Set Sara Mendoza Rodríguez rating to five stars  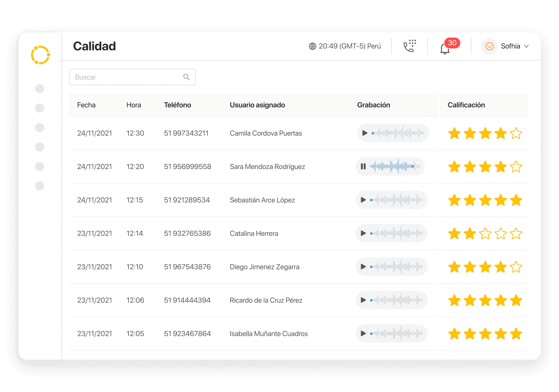click(516, 167)
